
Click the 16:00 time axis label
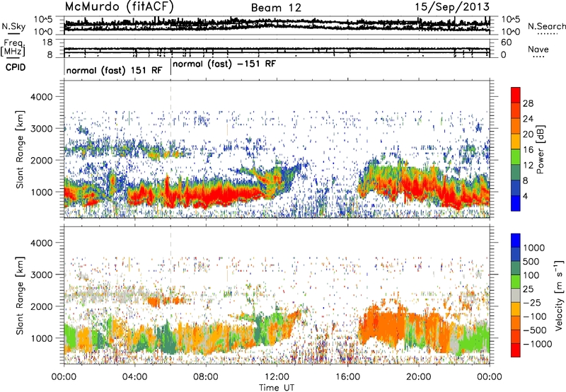(347, 377)
